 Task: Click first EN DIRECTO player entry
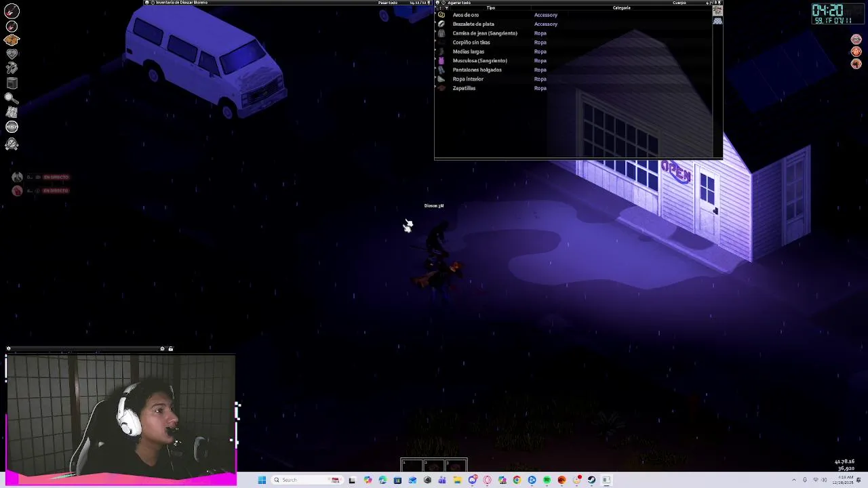(40, 177)
